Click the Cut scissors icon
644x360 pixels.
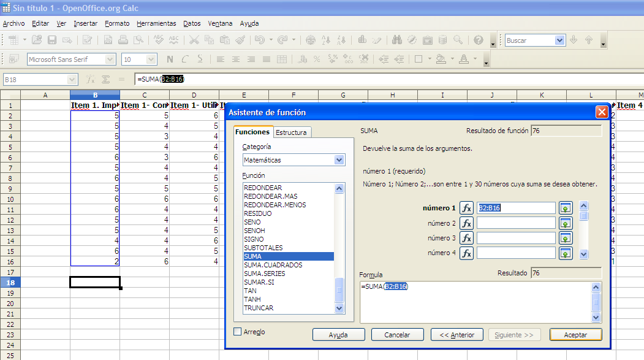194,40
